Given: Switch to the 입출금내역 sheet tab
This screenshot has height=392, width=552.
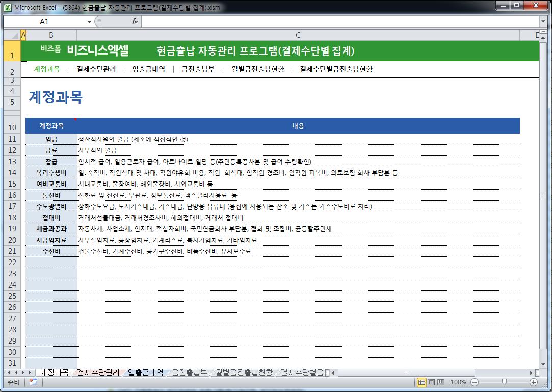Looking at the screenshot, I should pos(145,372).
